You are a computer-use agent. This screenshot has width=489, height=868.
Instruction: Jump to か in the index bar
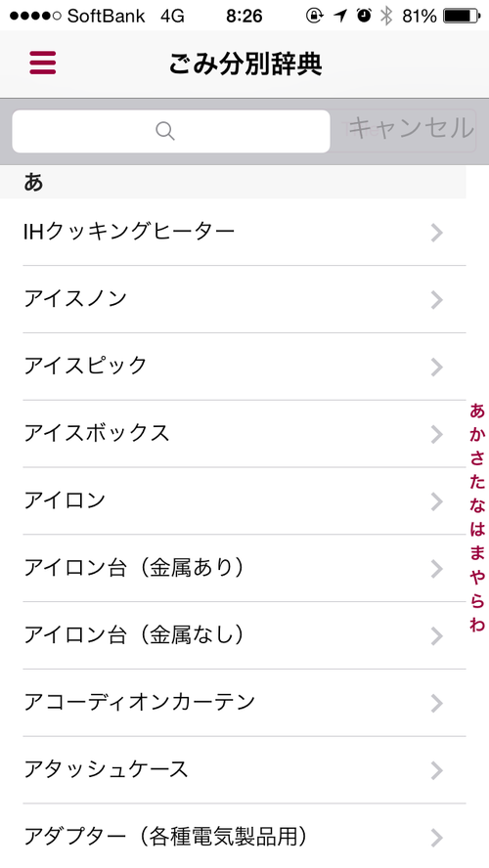point(477,435)
